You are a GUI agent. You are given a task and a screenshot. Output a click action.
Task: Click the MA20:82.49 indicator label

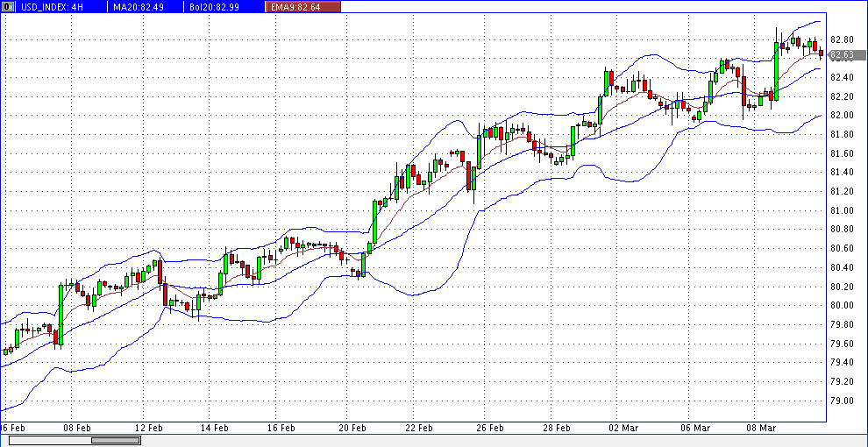[138, 7]
